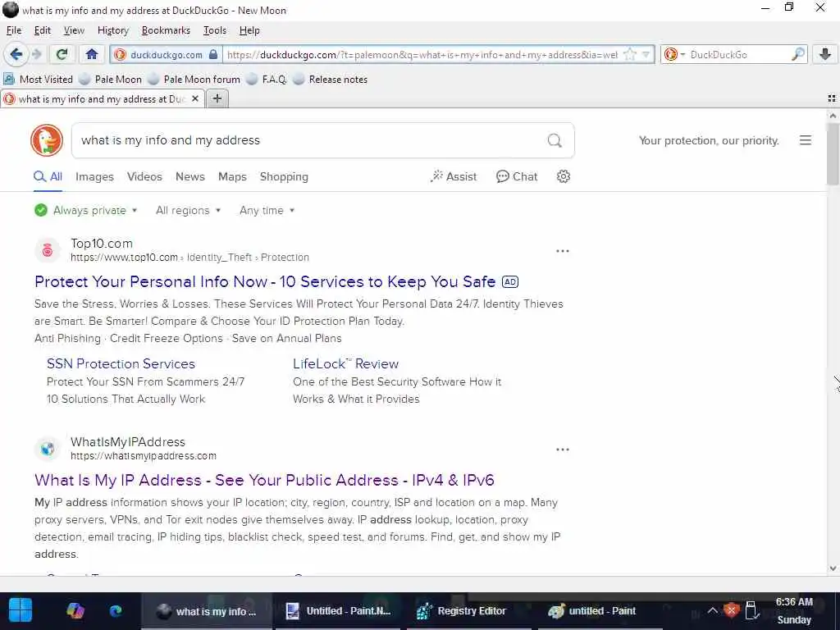The image size is (840, 630).
Task: Open the Chat option
Action: (x=517, y=176)
